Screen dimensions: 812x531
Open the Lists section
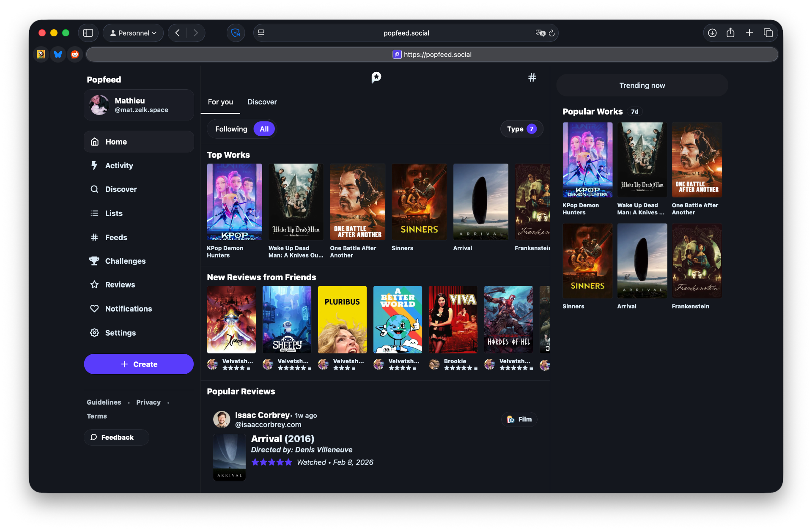click(114, 213)
